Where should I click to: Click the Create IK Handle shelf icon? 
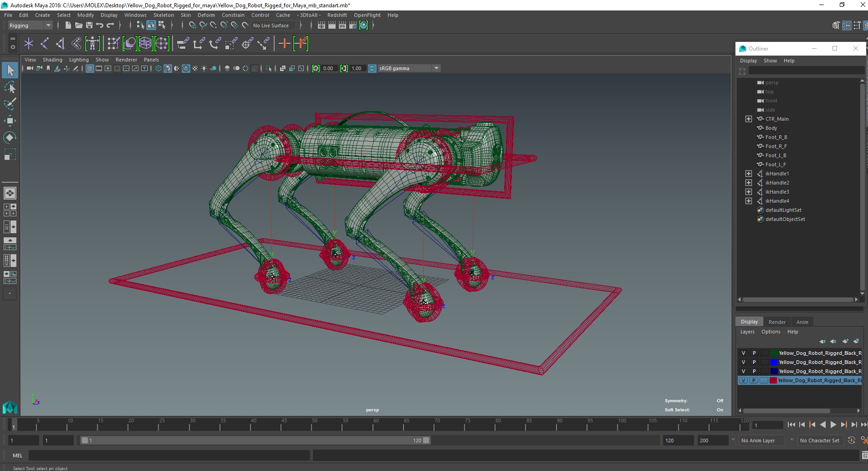[x=61, y=44]
